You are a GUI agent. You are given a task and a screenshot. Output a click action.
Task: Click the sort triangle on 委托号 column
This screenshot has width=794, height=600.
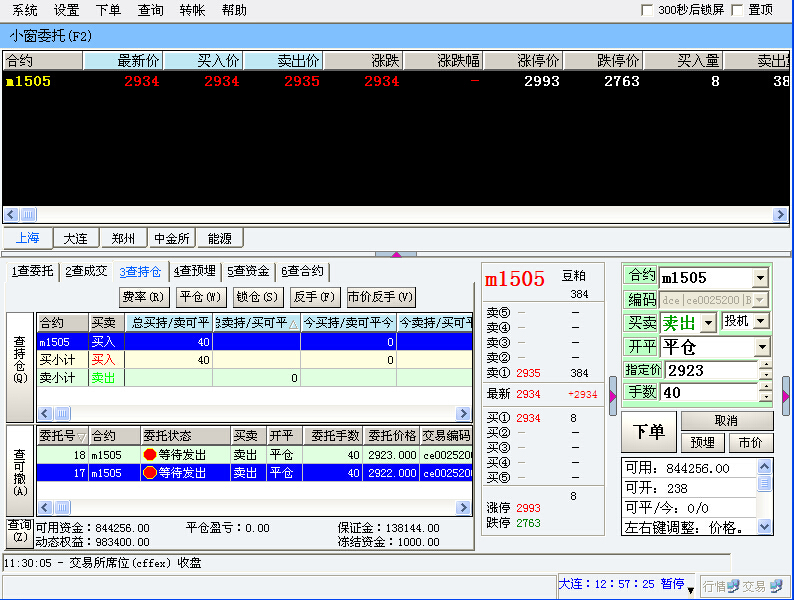pos(79,436)
